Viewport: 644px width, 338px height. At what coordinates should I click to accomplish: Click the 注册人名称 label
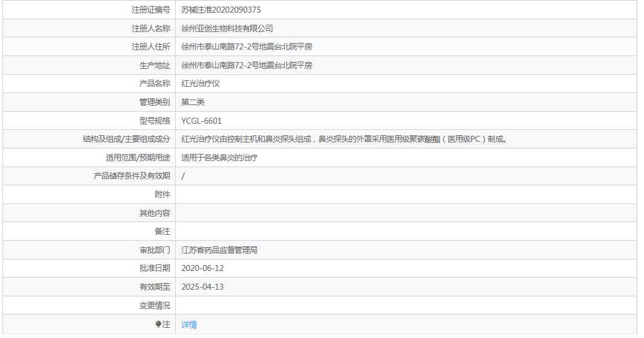coord(151,28)
